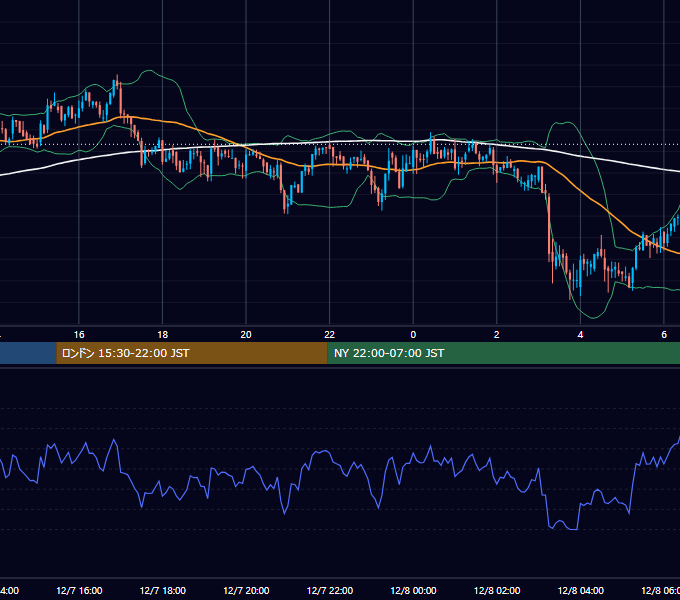Click hour label 4 on price chart axis
The image size is (680, 600).
point(580,335)
